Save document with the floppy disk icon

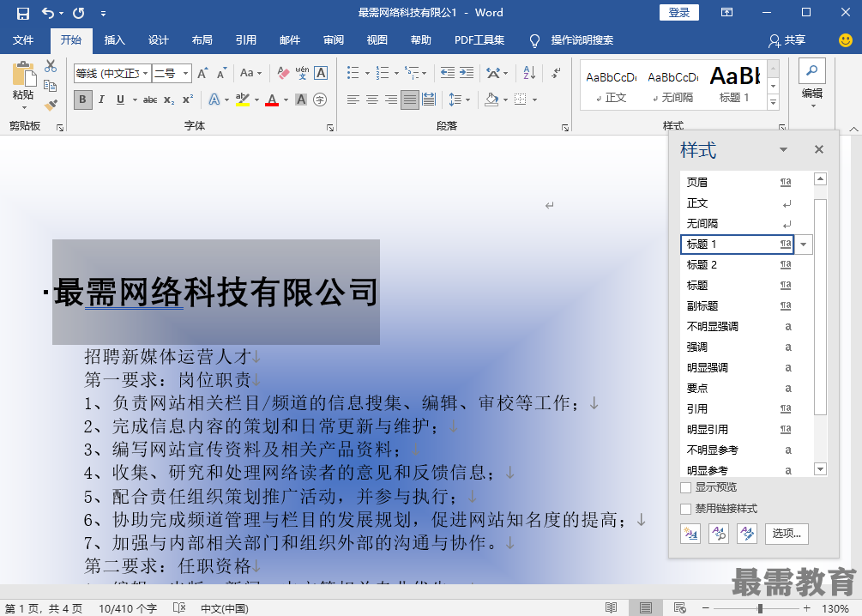click(22, 13)
